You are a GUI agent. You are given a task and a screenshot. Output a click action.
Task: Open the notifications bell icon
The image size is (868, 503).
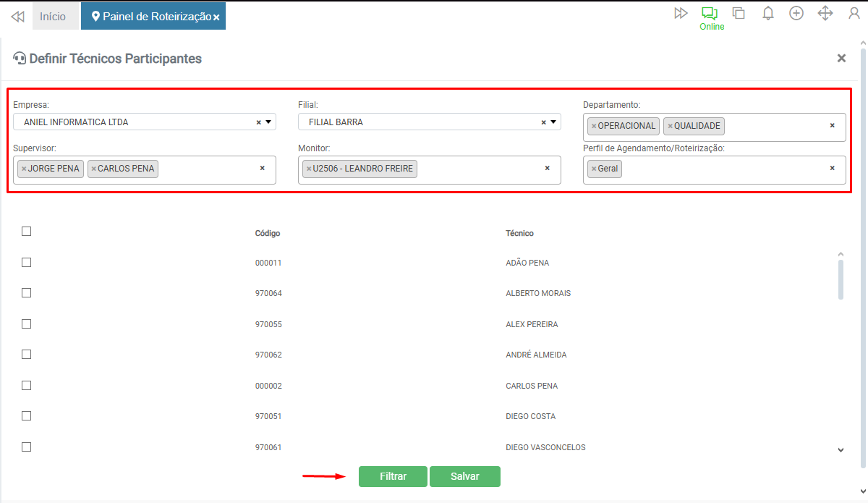768,13
